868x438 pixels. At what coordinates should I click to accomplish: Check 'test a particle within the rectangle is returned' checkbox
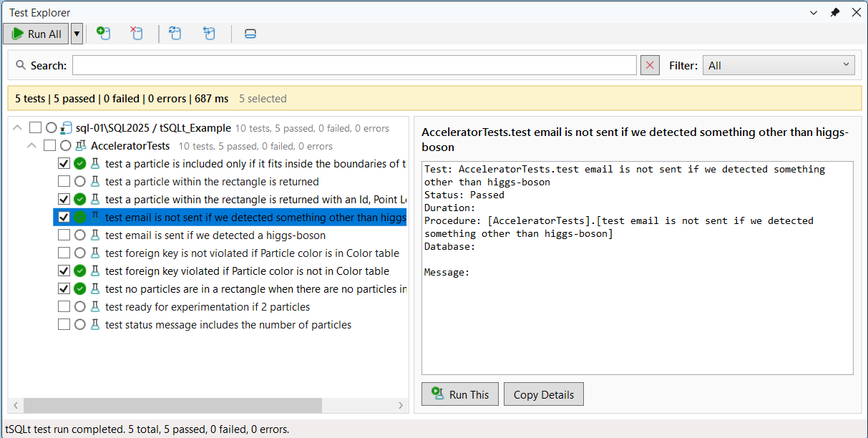[64, 182]
